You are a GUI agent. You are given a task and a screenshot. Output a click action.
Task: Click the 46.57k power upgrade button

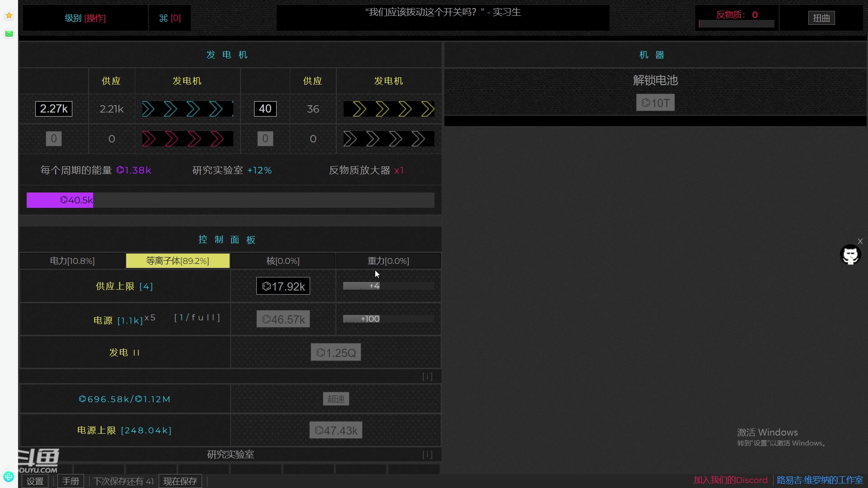click(x=283, y=319)
